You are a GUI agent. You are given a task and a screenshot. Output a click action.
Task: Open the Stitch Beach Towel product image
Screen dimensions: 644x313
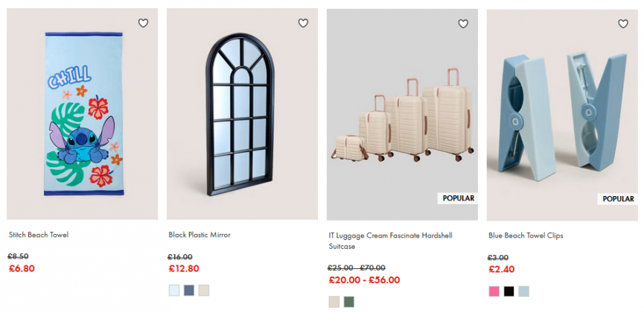click(x=82, y=114)
